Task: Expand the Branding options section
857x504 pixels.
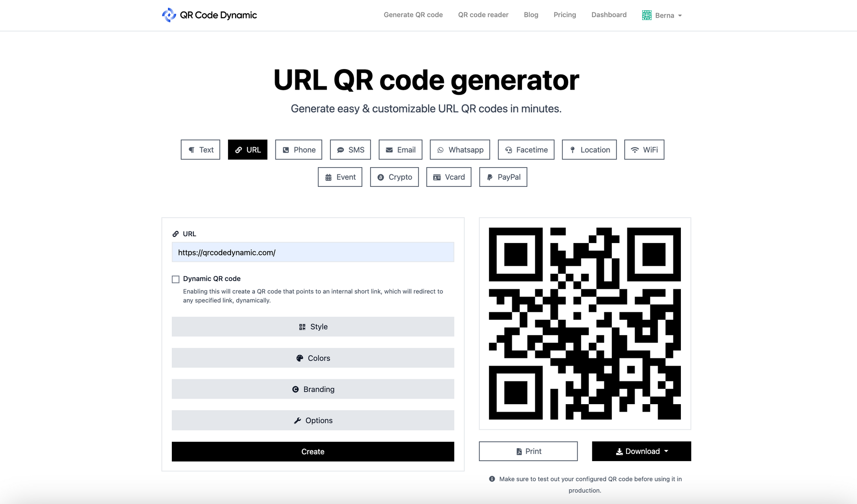Action: click(312, 389)
